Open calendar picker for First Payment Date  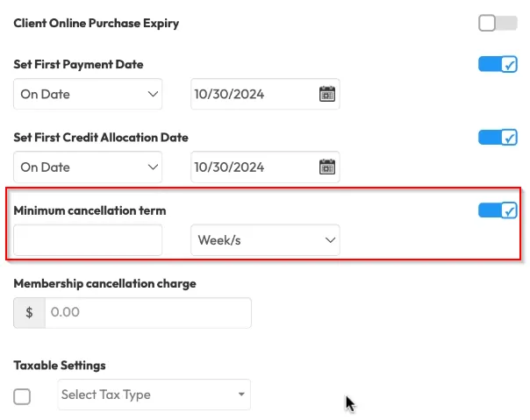(326, 94)
